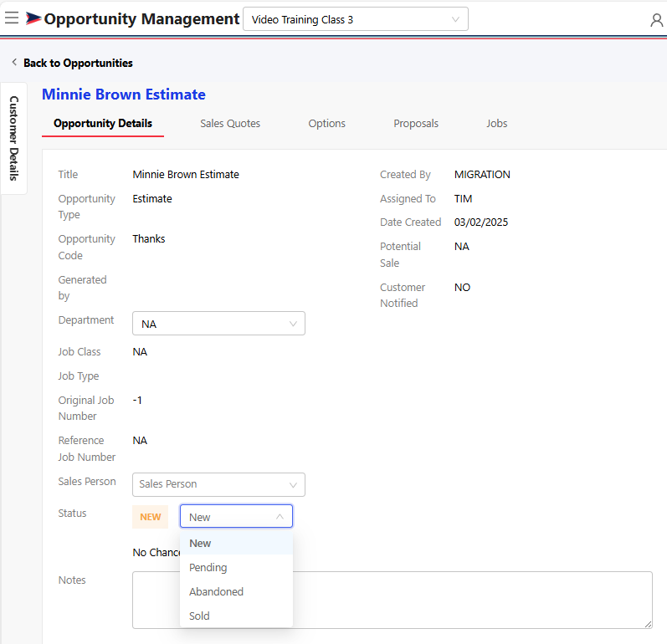
Task: Go Back to Opportunities
Action: (78, 63)
